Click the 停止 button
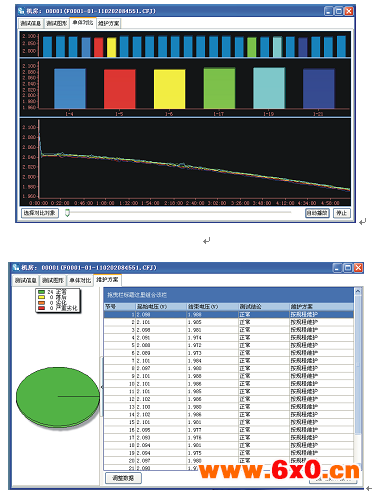The height and width of the screenshot is (493, 372). point(341,213)
